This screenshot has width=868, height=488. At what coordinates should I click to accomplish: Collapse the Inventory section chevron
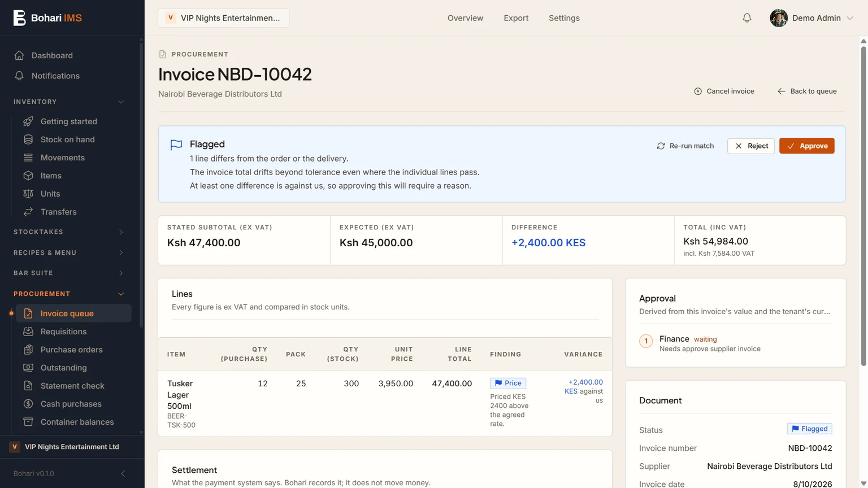point(121,102)
